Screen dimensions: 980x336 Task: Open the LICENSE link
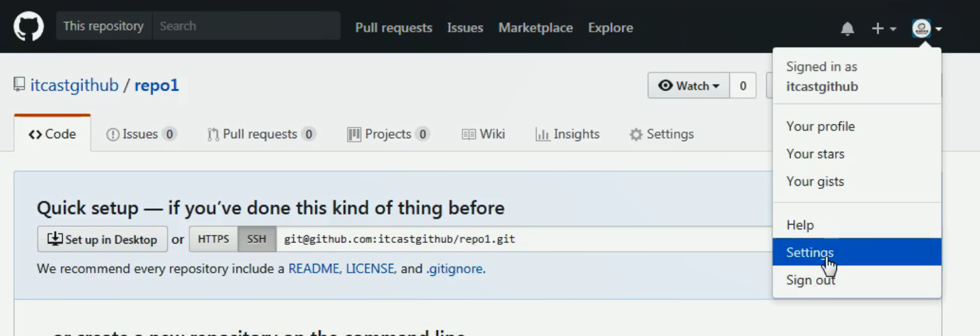(369, 269)
